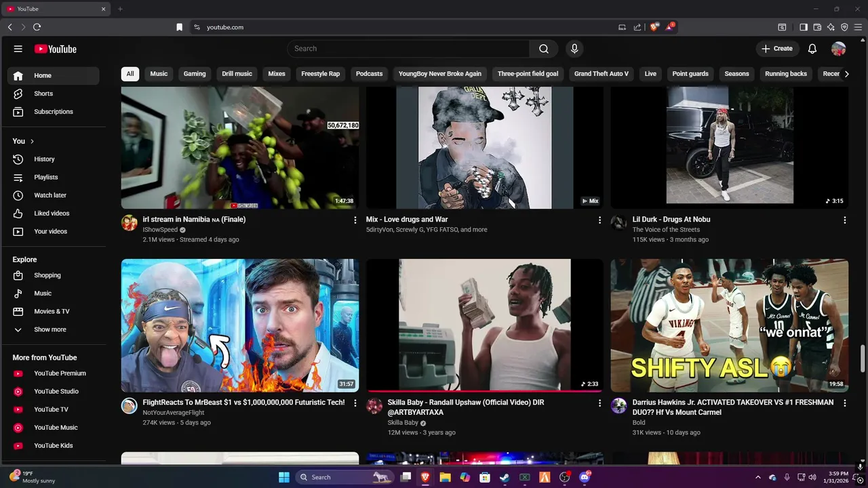This screenshot has width=868, height=488.
Task: Open IShowSpeed channel link
Action: (x=160, y=230)
